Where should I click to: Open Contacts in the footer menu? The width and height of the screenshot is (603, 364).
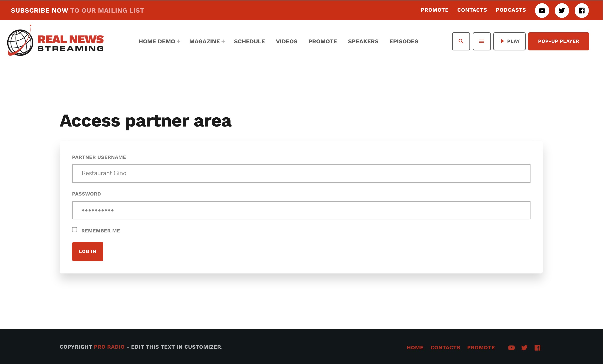point(445,347)
